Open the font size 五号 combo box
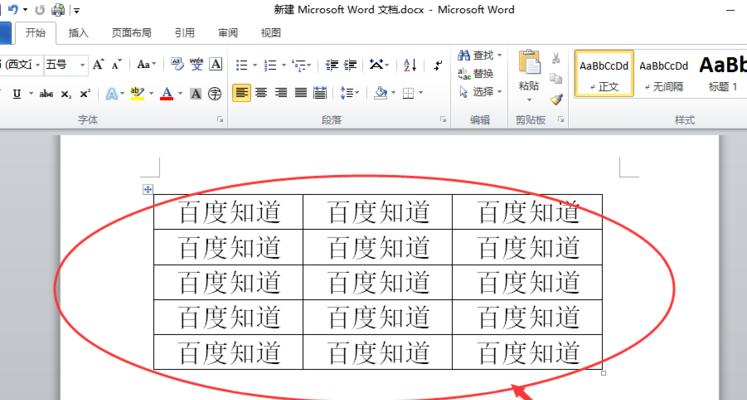747x400 pixels. point(66,64)
